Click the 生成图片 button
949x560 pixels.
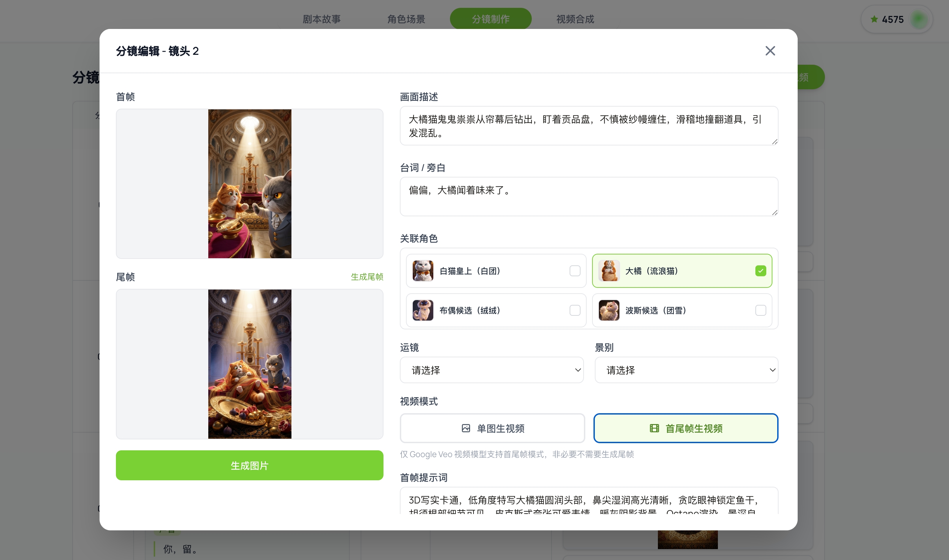point(250,465)
